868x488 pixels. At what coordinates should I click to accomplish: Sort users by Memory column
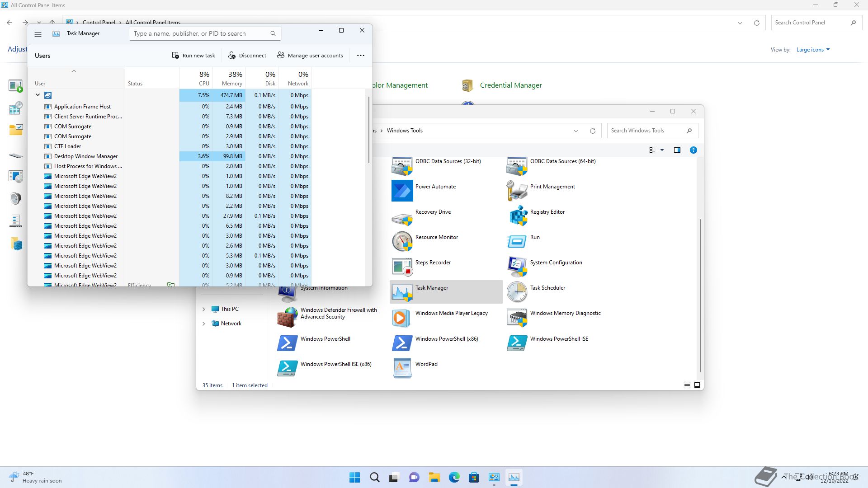click(229, 78)
